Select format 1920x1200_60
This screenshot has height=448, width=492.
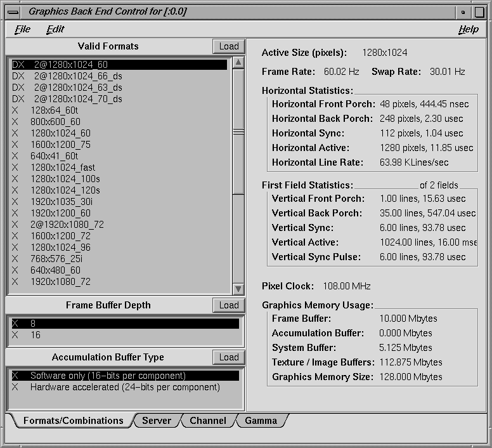(x=119, y=213)
